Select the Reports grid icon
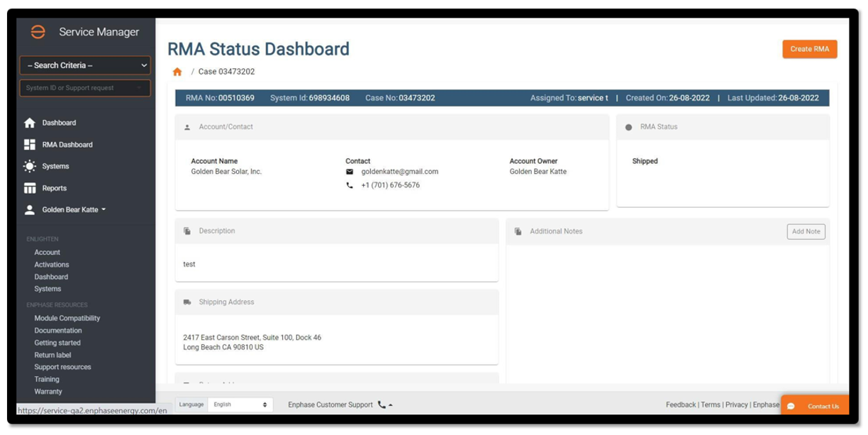868x435 pixels. point(28,187)
